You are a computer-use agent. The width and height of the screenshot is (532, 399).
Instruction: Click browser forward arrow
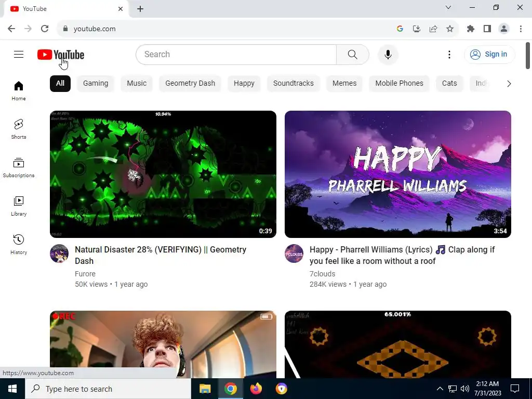28,29
